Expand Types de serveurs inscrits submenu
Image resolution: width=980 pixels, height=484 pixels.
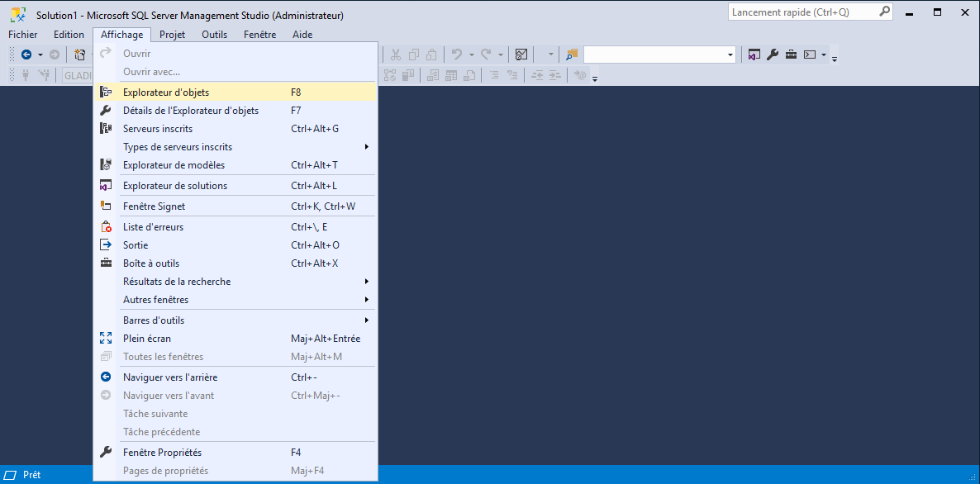367,147
